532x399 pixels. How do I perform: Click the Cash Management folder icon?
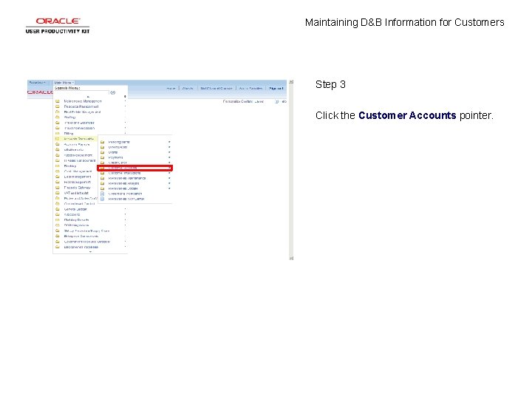58,171
